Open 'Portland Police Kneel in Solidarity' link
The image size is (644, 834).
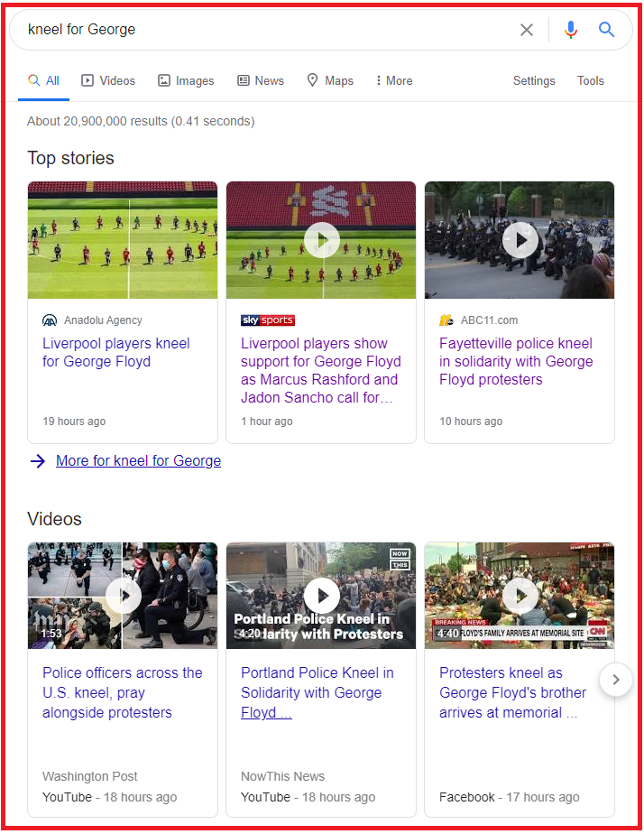pyautogui.click(x=317, y=692)
